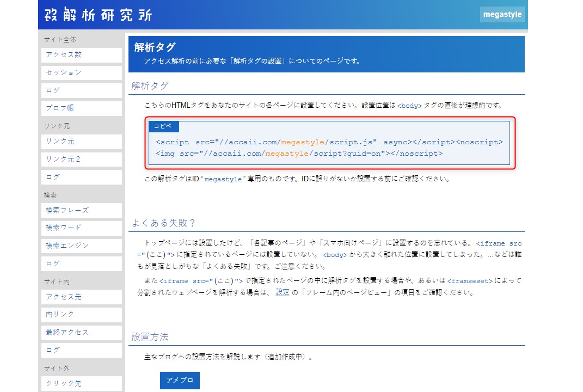Click the よくある失敗？ section heading
The height and width of the screenshot is (392, 583).
(164, 223)
